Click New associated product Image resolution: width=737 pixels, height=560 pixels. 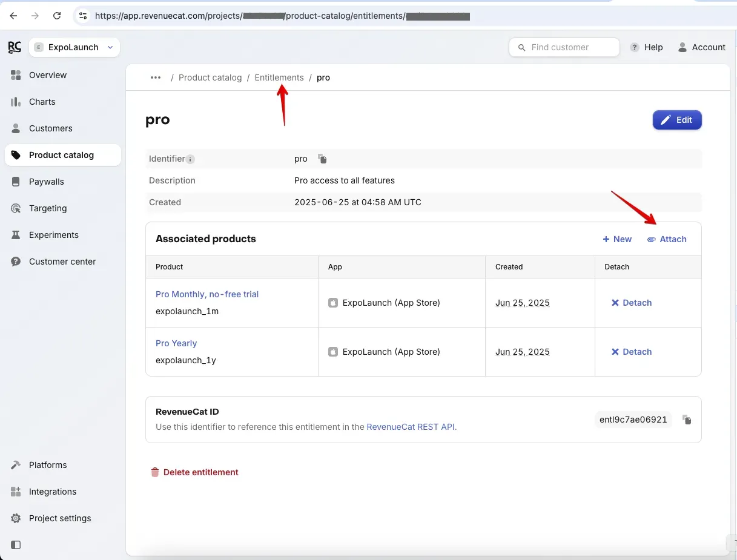pyautogui.click(x=617, y=239)
